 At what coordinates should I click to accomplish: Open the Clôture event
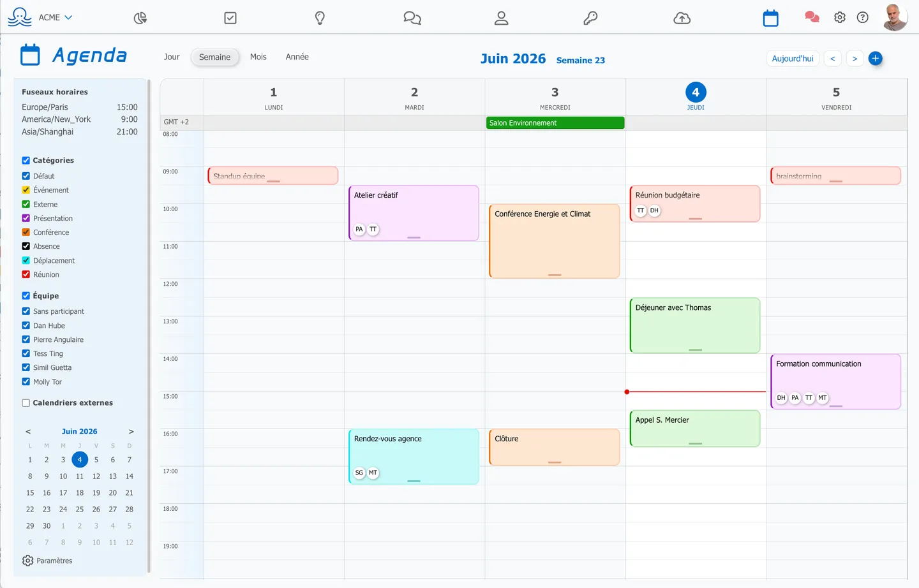click(x=555, y=447)
